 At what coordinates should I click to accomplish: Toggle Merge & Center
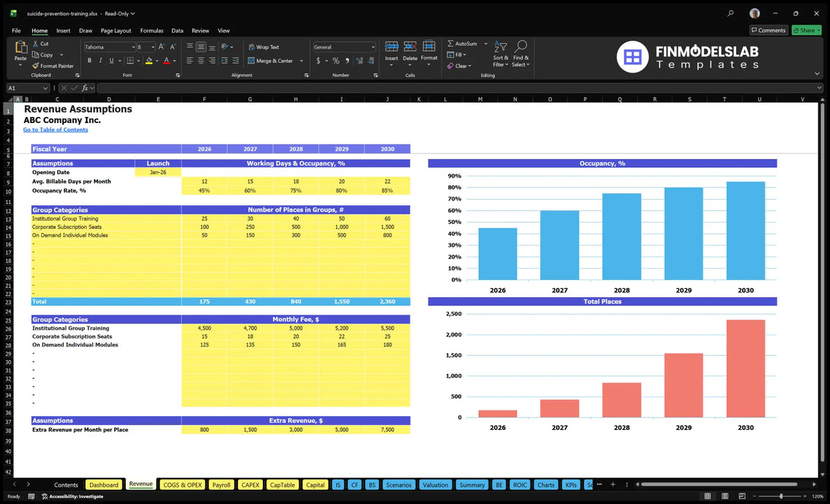click(270, 61)
